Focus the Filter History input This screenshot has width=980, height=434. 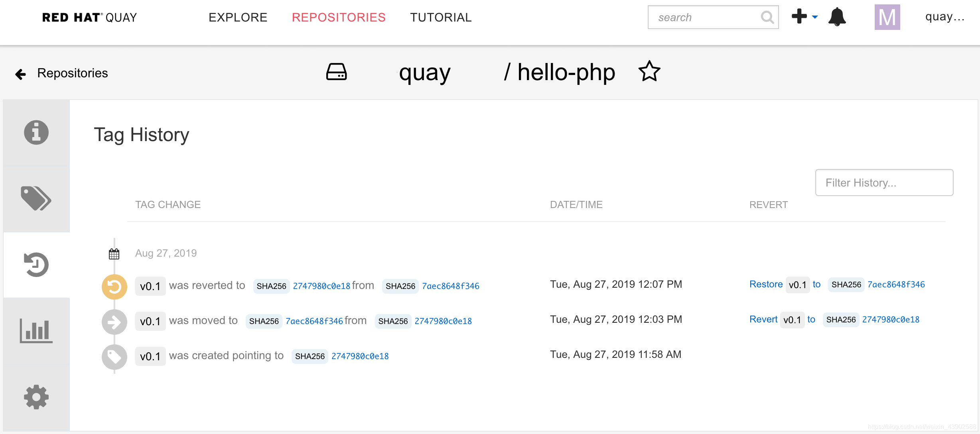click(884, 183)
